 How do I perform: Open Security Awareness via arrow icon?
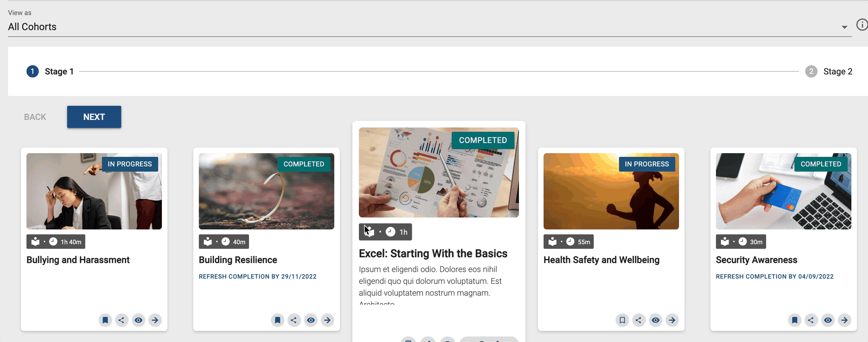pos(845,320)
